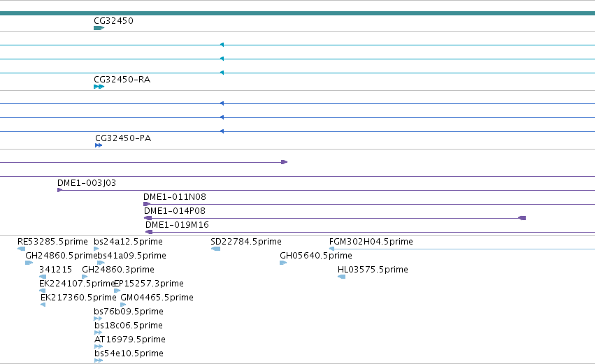The image size is (595, 364).
Task: Click the EP15257.3prime label
Action: pyautogui.click(x=149, y=284)
